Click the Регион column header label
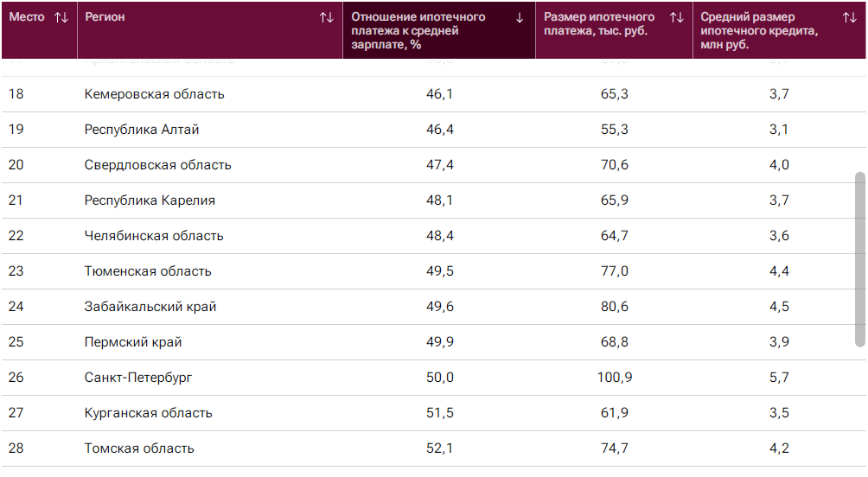The width and height of the screenshot is (868, 477). (105, 17)
